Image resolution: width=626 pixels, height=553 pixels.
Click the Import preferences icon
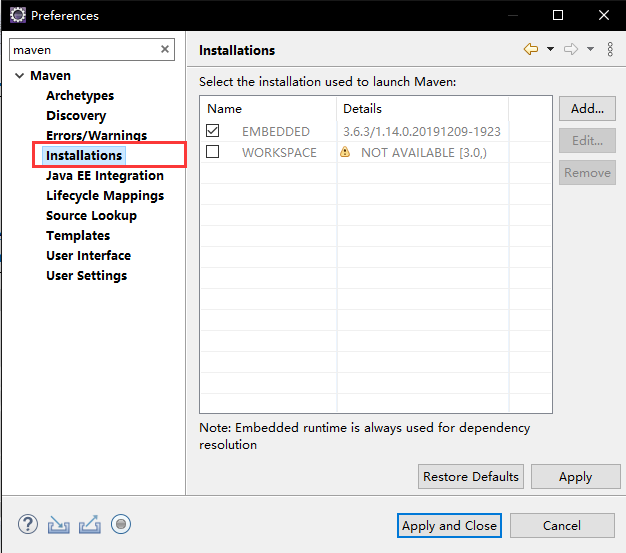59,525
